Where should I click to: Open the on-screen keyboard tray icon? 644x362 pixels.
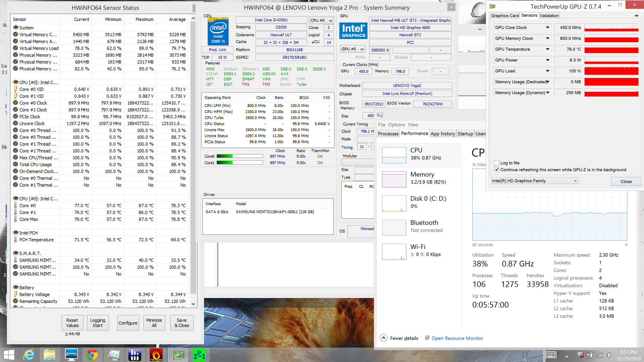tap(550, 355)
